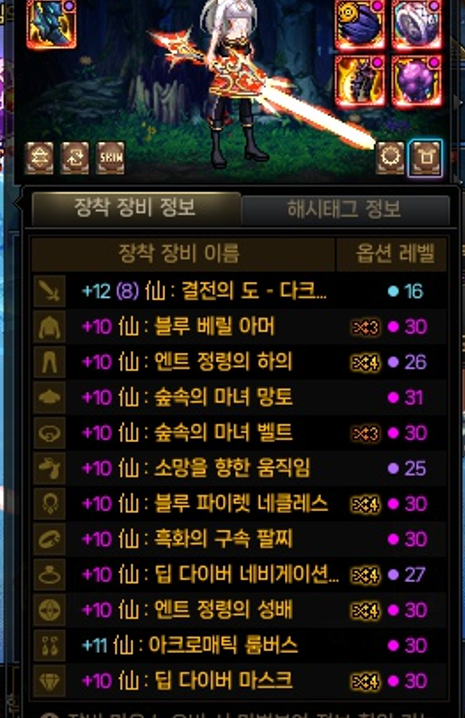Switch to the 해시태그 정보 tab
Viewport: 465px width, 718px height.
344,210
